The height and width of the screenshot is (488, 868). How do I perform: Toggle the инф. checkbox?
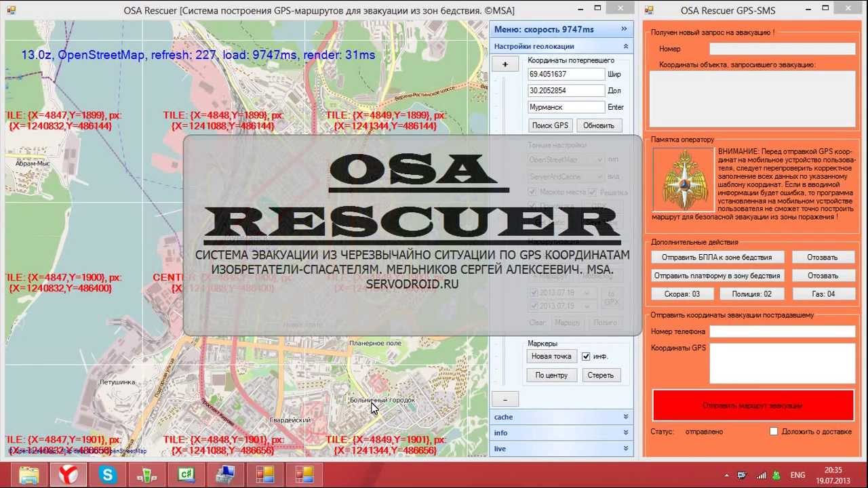(586, 356)
